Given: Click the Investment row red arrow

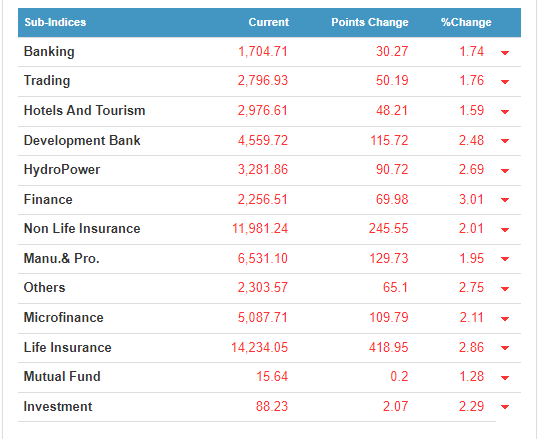Looking at the screenshot, I should [x=505, y=407].
